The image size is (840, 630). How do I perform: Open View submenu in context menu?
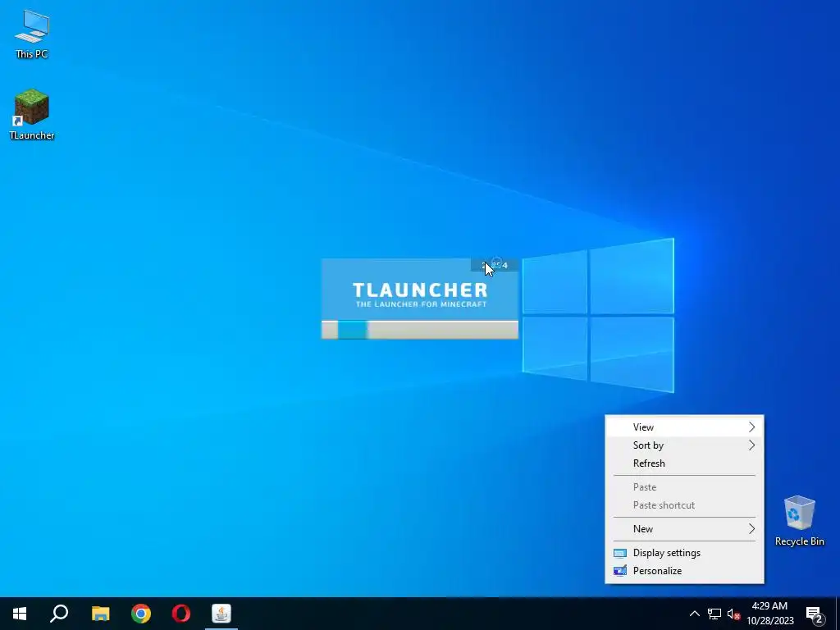pos(684,427)
